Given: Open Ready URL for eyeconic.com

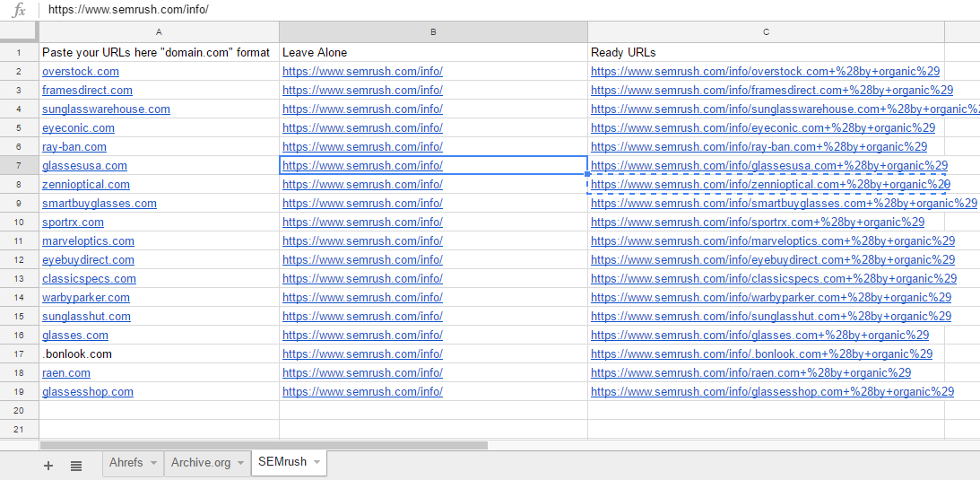Looking at the screenshot, I should [x=763, y=128].
